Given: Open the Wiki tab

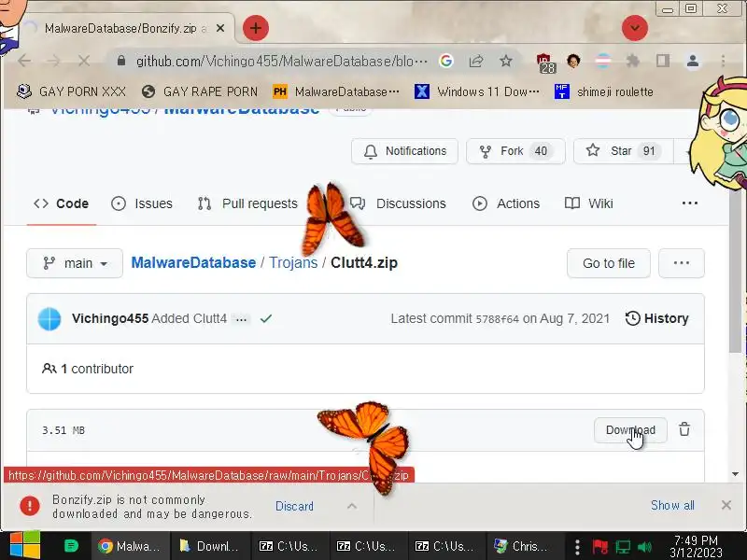Looking at the screenshot, I should [588, 203].
